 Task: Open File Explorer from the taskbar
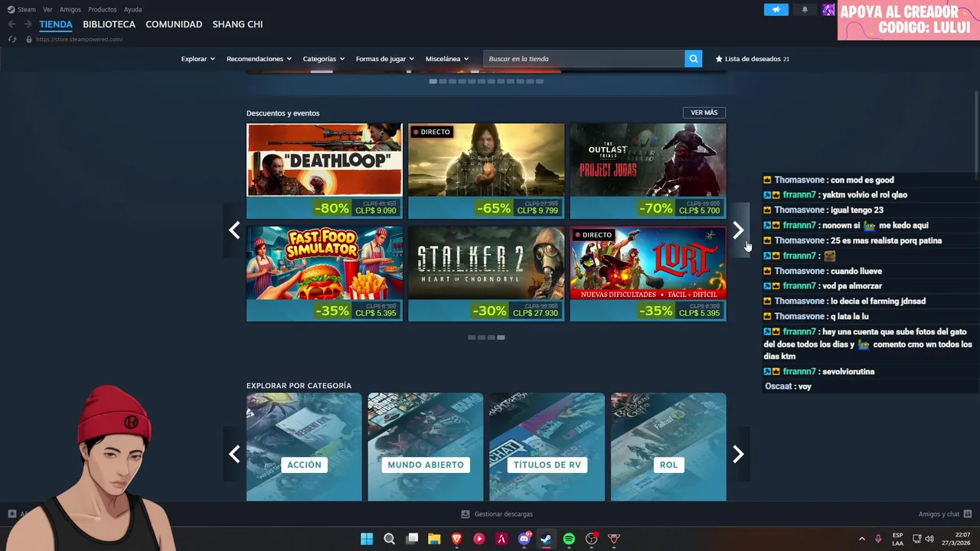tap(434, 539)
